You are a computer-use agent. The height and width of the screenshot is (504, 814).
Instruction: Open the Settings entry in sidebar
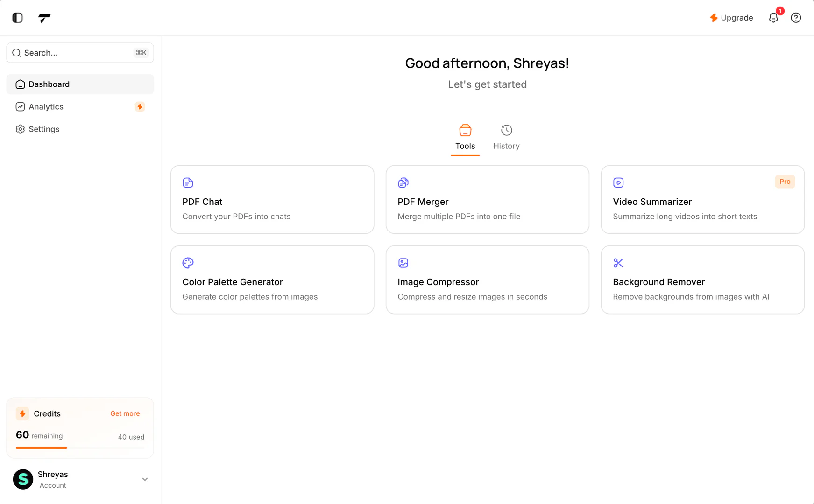[x=44, y=129]
